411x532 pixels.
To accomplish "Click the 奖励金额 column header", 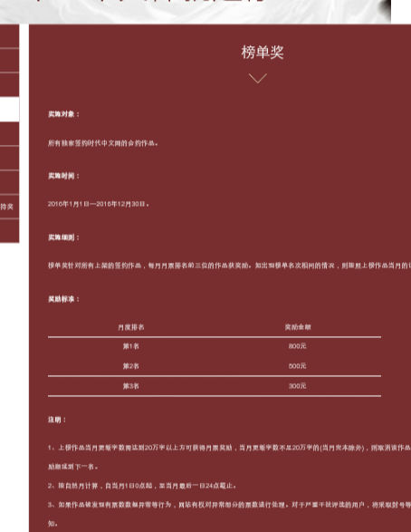I will coord(298,327).
